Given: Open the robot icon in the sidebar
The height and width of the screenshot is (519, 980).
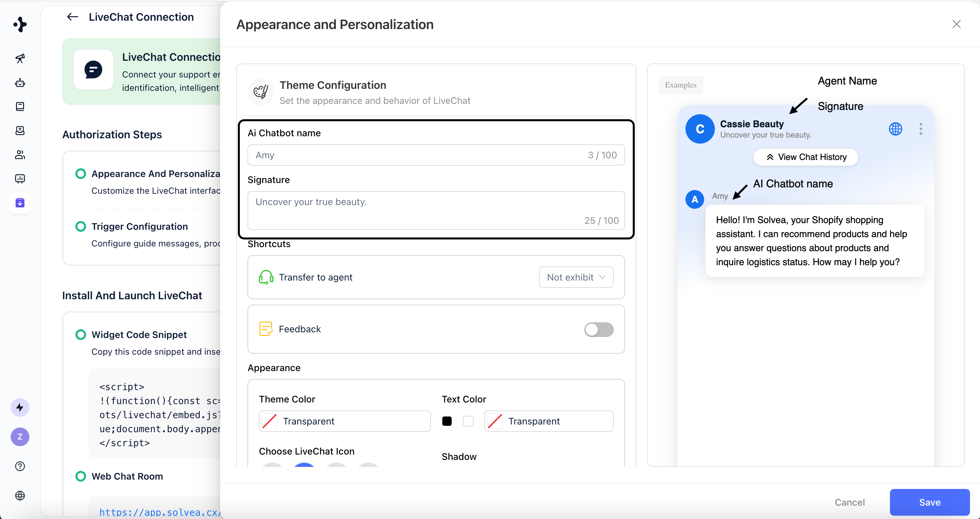Looking at the screenshot, I should [20, 82].
